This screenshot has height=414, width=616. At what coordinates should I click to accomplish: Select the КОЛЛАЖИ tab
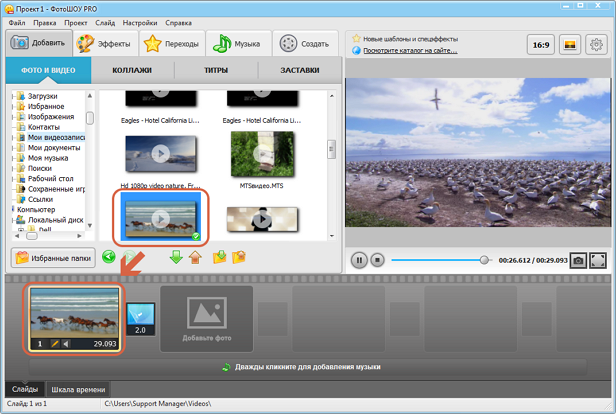[131, 71]
